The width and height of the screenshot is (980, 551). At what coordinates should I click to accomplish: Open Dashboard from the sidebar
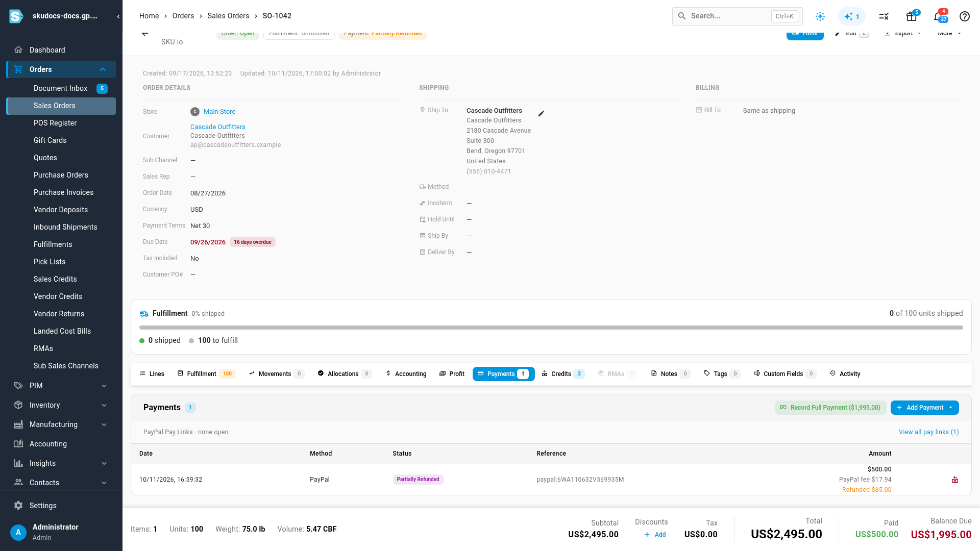point(61,50)
